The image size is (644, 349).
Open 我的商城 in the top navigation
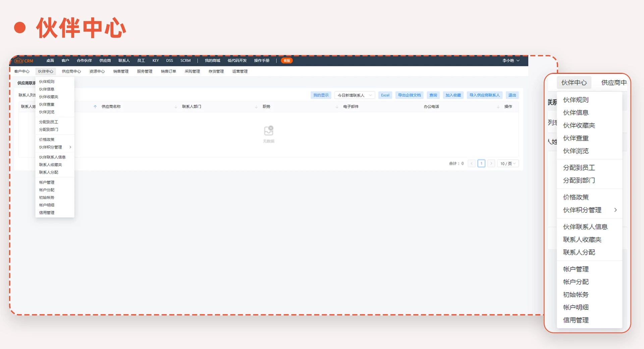213,61
